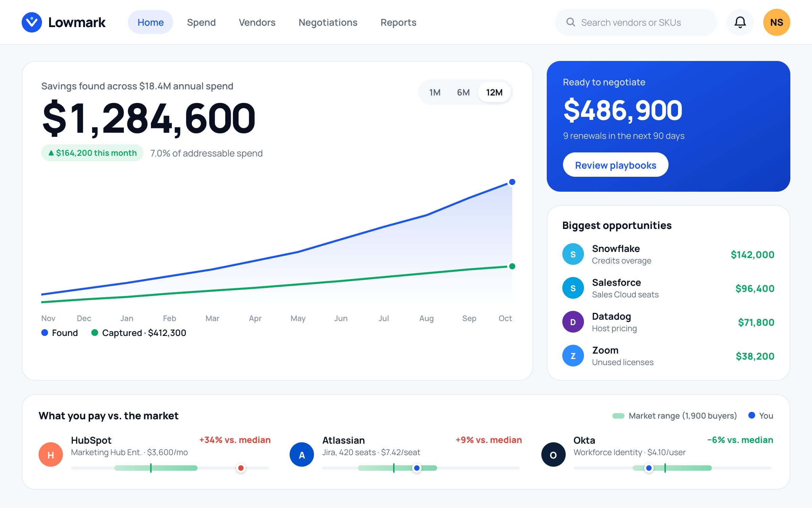Screen dimensions: 812x508
Task: Click the Okta blue price marker
Action: (x=649, y=468)
